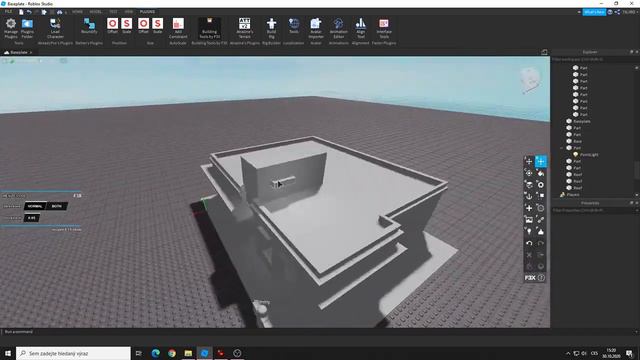
Task: Click the What's New button
Action: click(x=594, y=12)
